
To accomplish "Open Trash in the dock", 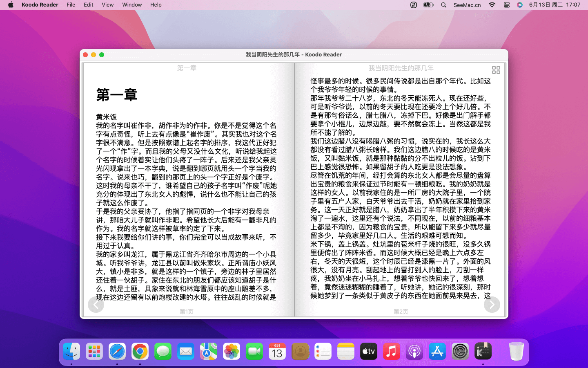I will coord(516,352).
